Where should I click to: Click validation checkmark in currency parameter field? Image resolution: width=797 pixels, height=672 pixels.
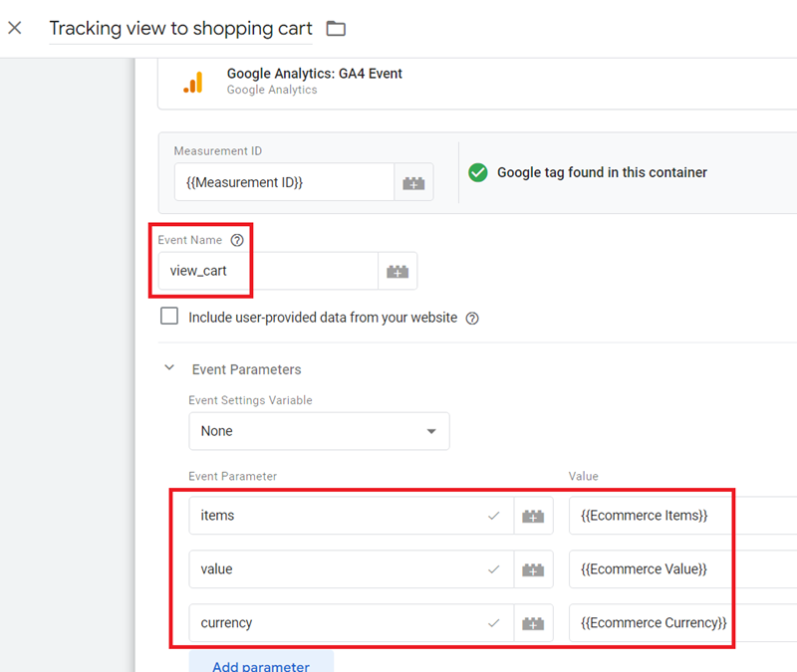click(496, 622)
